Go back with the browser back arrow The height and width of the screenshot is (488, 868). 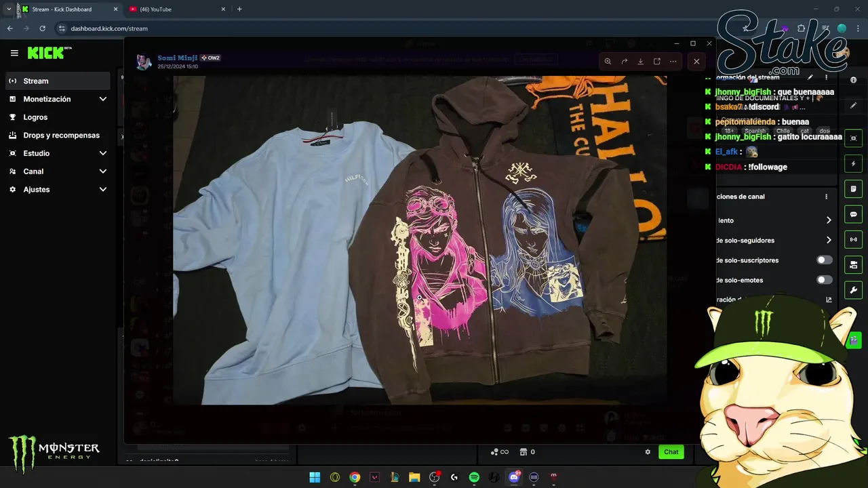(9, 28)
